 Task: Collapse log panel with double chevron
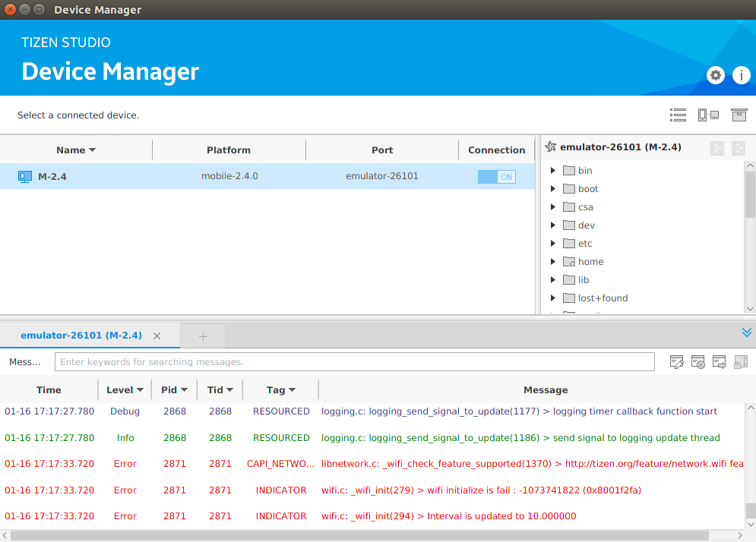[746, 332]
